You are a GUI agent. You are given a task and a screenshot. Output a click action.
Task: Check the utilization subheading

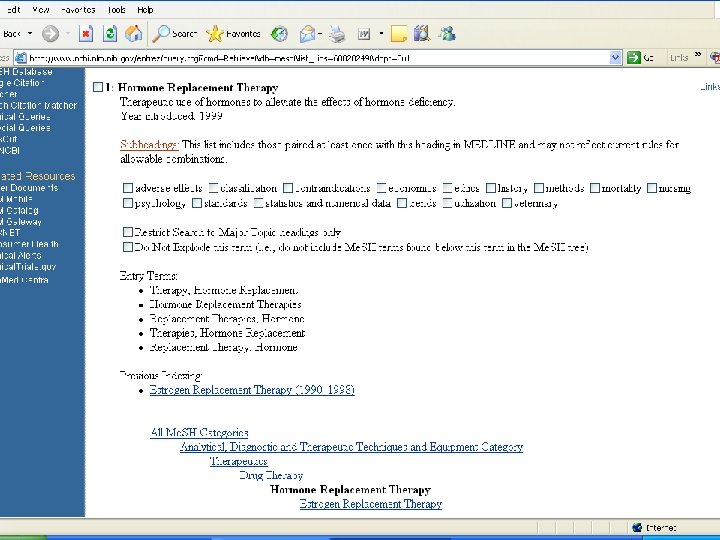[x=447, y=203]
